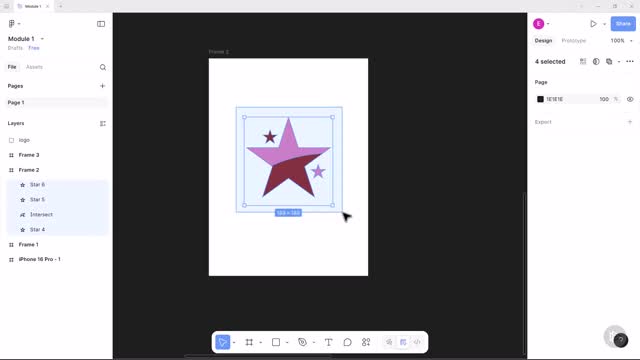Open the more actions ellipsis icon

coord(630,62)
